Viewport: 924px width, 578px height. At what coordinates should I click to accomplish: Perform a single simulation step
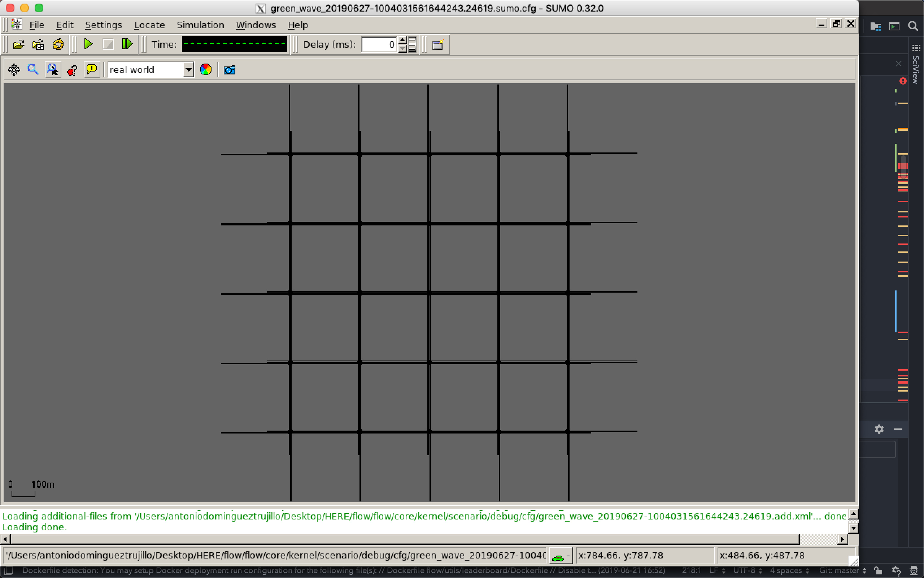pyautogui.click(x=127, y=44)
